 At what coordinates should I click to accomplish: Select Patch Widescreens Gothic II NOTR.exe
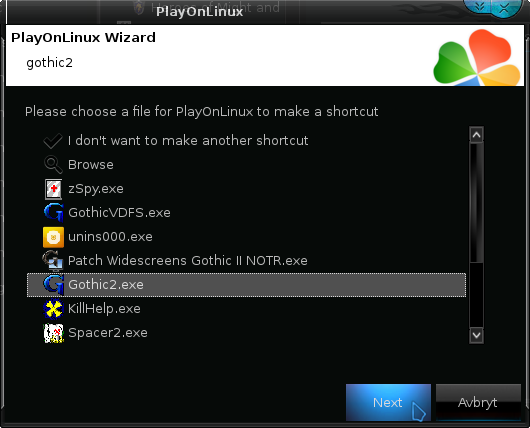coord(188,261)
